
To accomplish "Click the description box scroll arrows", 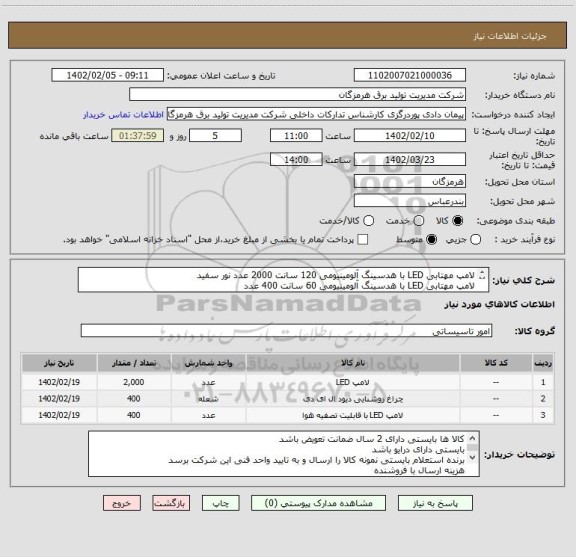I will (x=483, y=275).
